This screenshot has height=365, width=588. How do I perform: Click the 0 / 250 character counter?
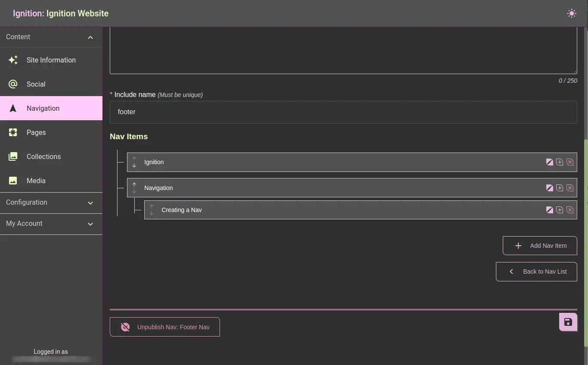point(568,81)
